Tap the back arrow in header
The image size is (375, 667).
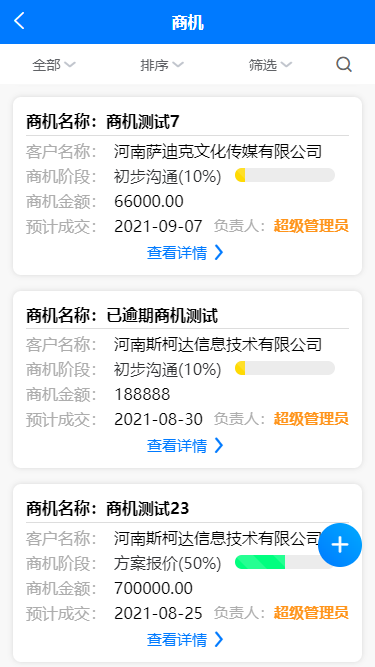[19, 20]
